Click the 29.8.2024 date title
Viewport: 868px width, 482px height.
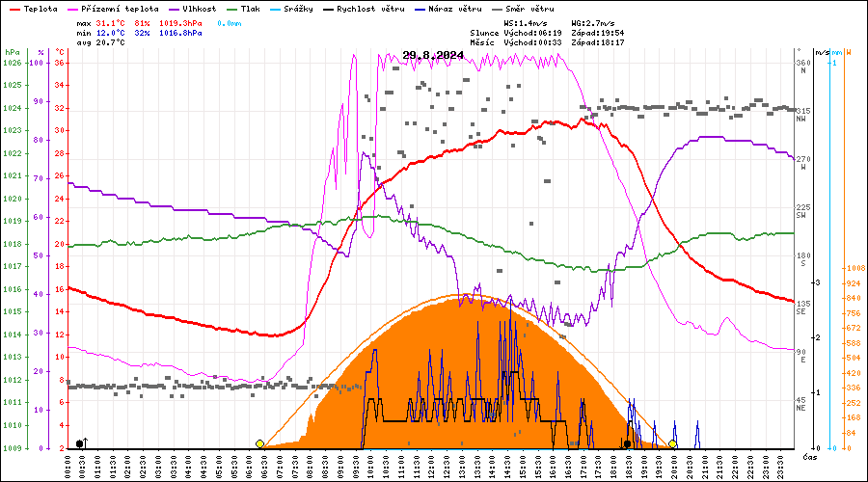[x=433, y=55]
